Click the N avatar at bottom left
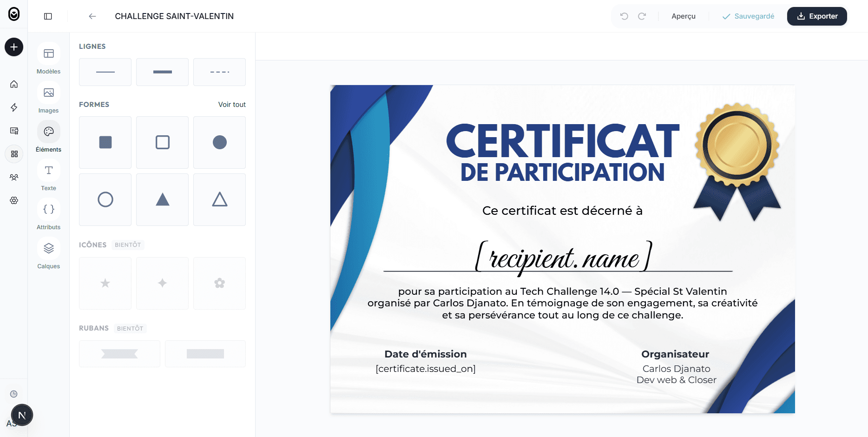868x437 pixels. 22,415
